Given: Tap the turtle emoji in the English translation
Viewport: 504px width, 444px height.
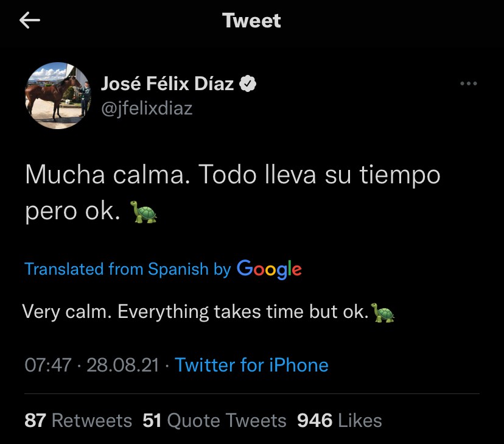Looking at the screenshot, I should 383,313.
